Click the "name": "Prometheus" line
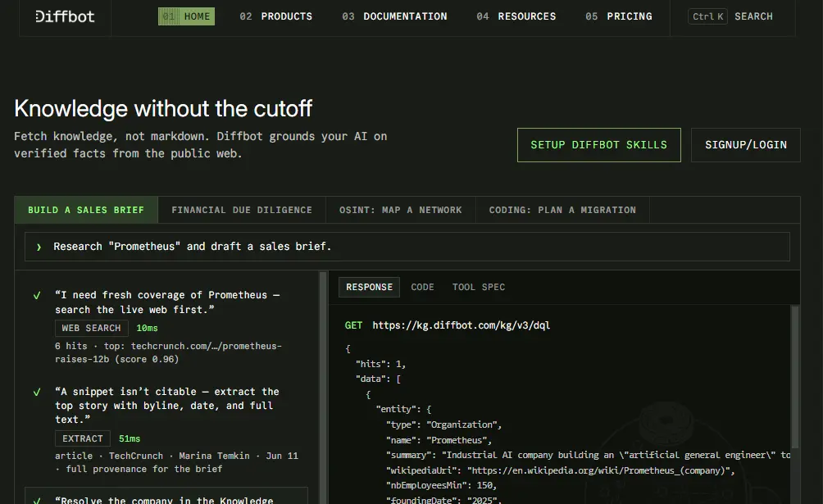 tap(439, 440)
